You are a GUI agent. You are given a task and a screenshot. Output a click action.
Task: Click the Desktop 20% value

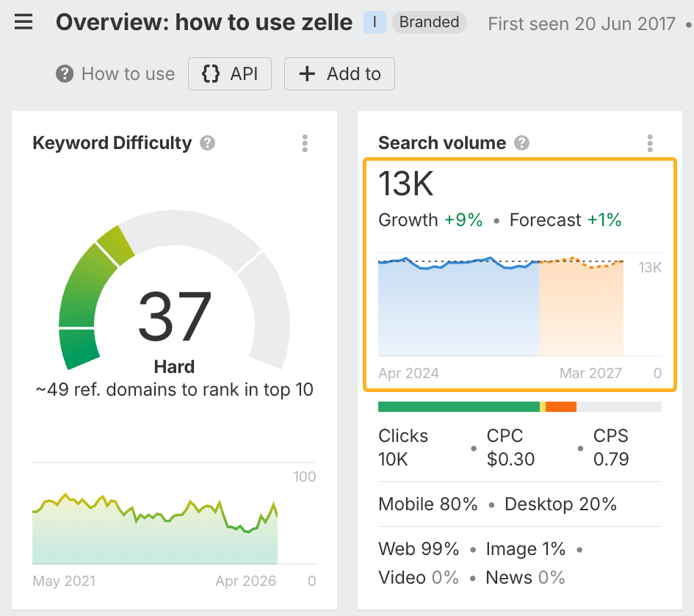tap(560, 504)
